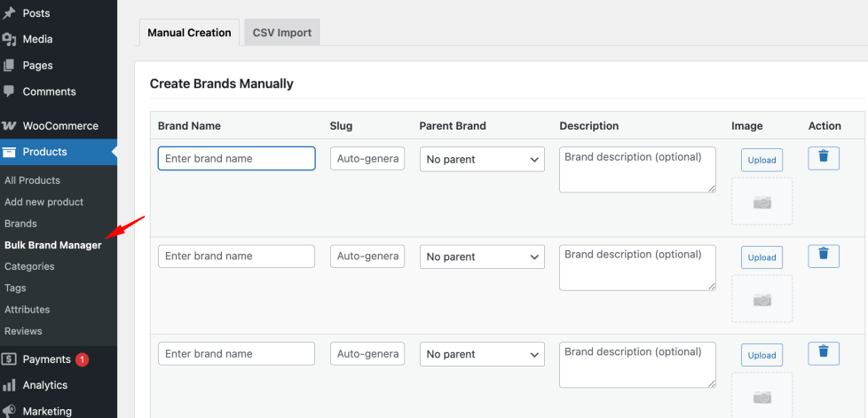Click Upload button in the second row
Screen dimensions: 868x418
(761, 257)
